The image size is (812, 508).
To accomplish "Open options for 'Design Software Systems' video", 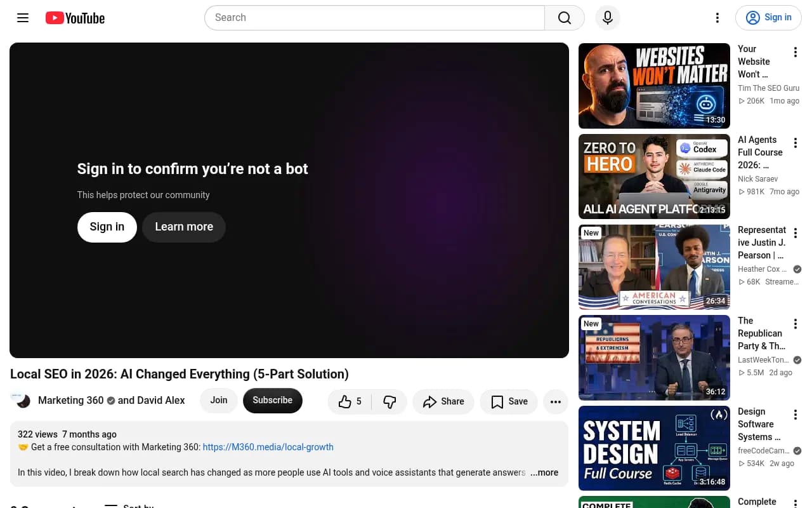I will (796, 415).
